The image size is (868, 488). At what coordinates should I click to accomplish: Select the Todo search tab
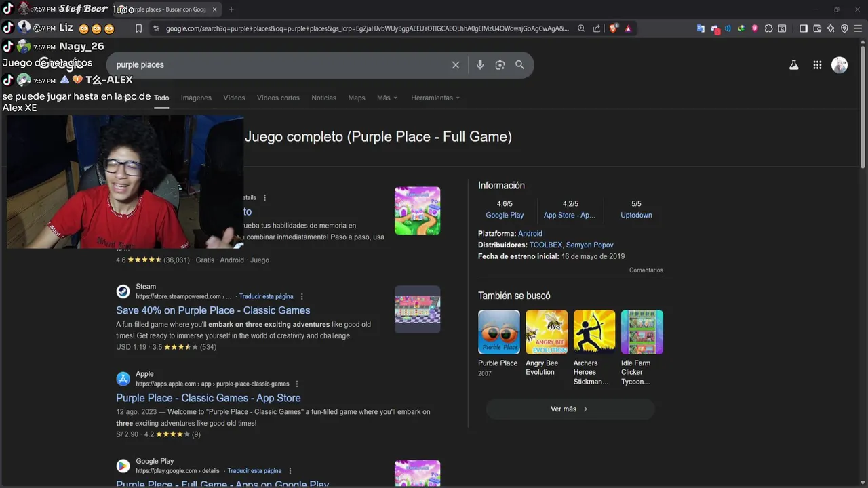pos(161,98)
